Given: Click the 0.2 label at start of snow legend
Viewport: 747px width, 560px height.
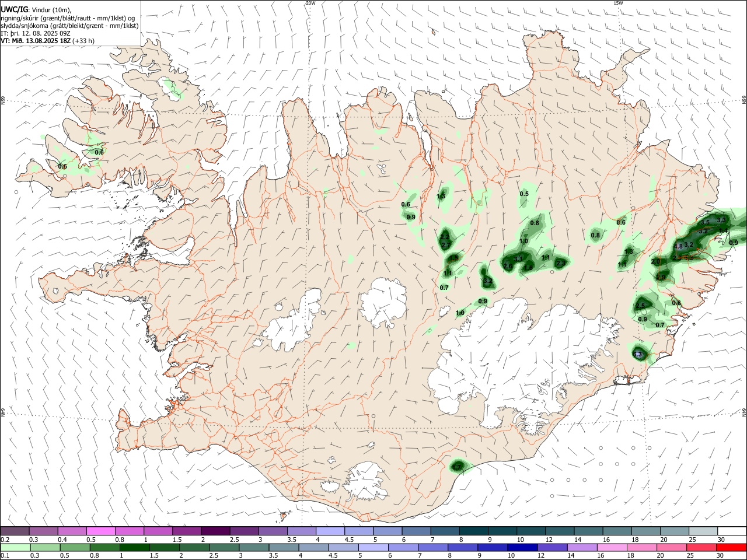Looking at the screenshot, I should pyautogui.click(x=4, y=540).
